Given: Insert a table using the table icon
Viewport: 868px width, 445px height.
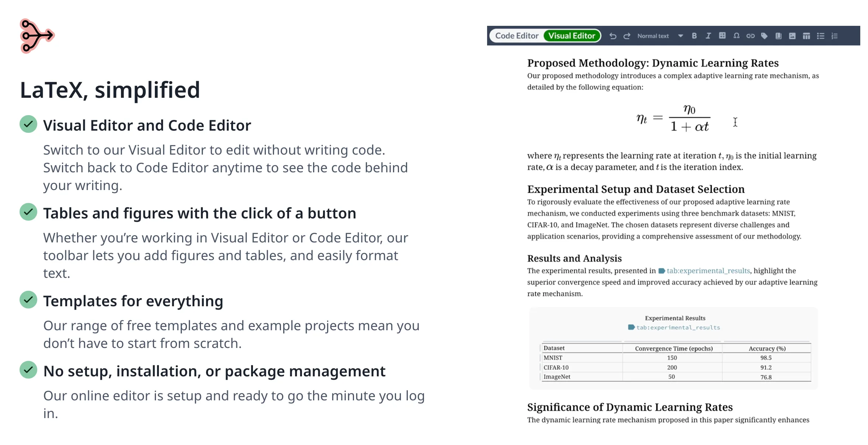Looking at the screenshot, I should 807,35.
